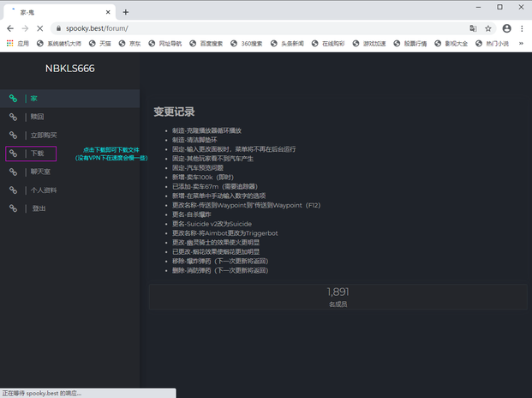Open the translate page icon
Viewport: 532px width, 398px height.
click(x=473, y=28)
